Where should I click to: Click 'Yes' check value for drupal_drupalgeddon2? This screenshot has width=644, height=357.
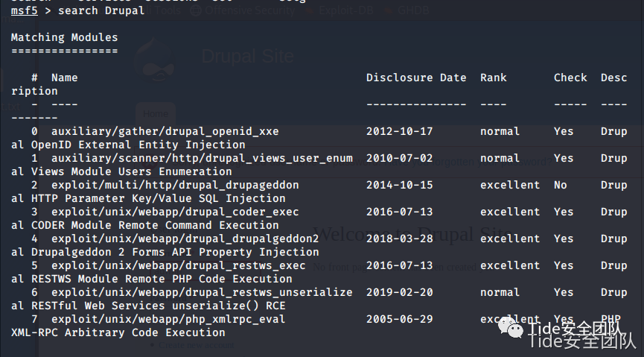[564, 238]
